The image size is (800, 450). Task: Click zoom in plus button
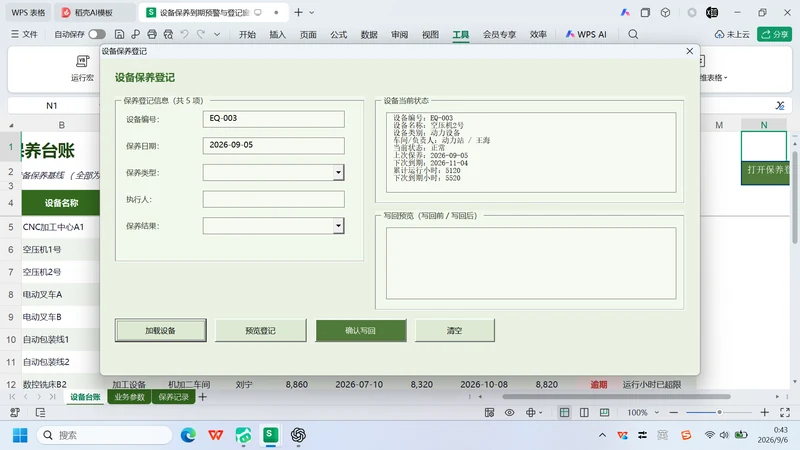point(764,412)
